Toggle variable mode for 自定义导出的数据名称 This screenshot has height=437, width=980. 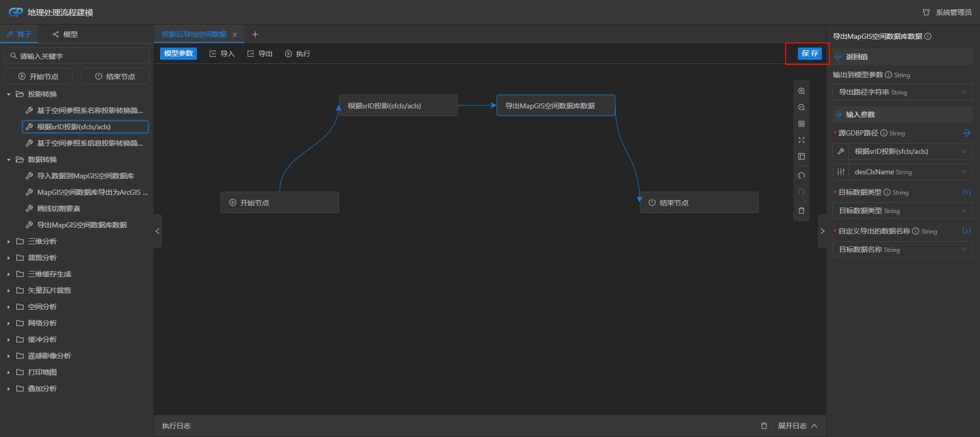(966, 231)
